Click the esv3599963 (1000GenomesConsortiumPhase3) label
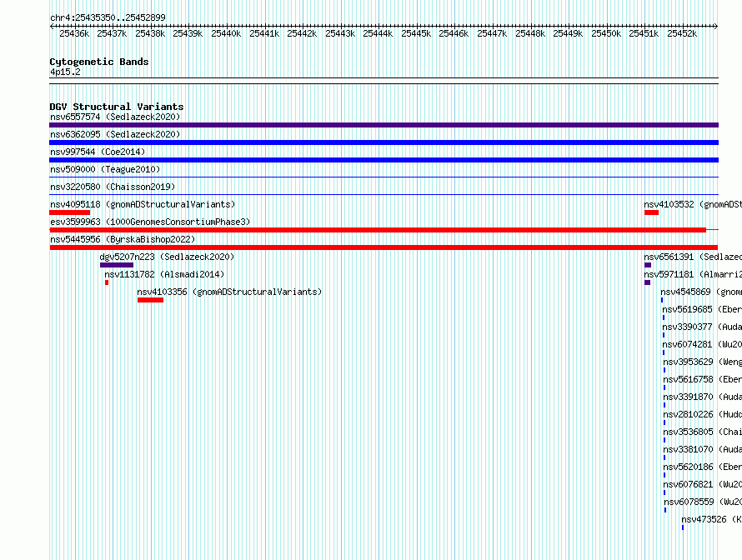 [150, 222]
